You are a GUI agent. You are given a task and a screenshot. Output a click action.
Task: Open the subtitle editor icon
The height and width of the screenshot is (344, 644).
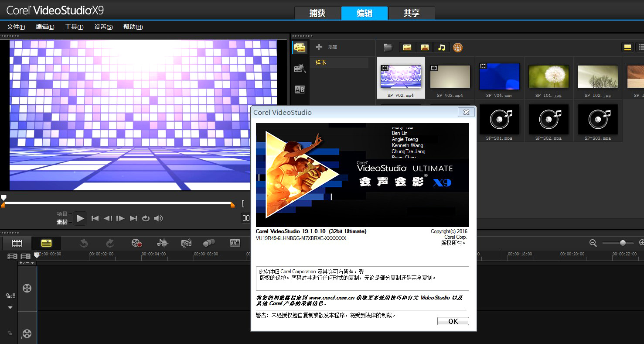[x=235, y=243]
